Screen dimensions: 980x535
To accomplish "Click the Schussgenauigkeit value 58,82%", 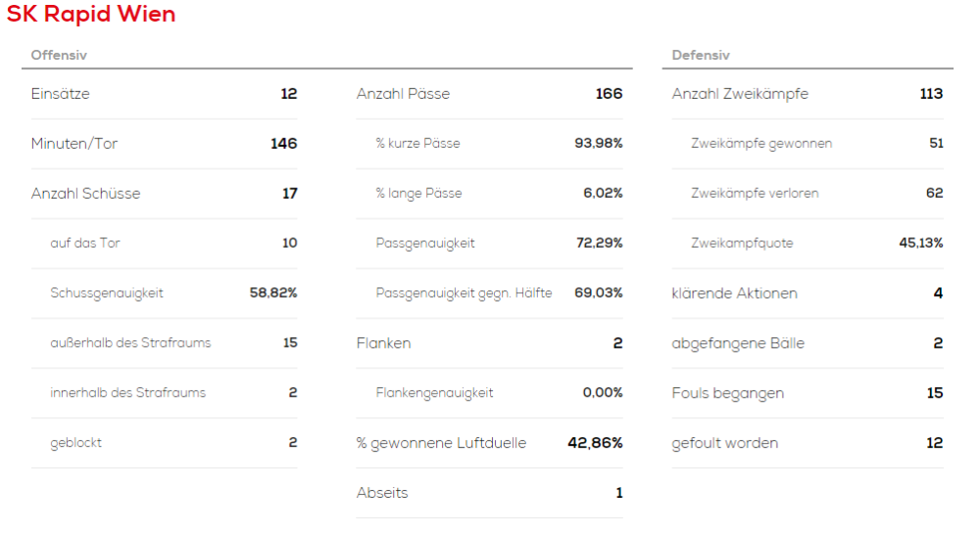I will click(273, 293).
